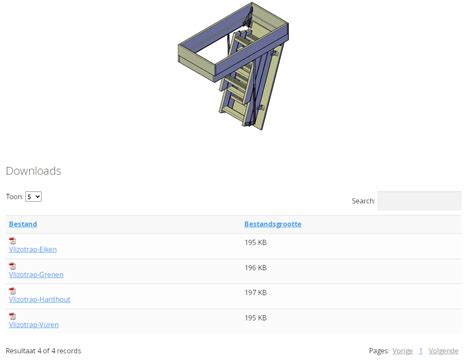
Task: Click the PDF icon above Vlizotrap-Vuren
Action: tap(12, 316)
